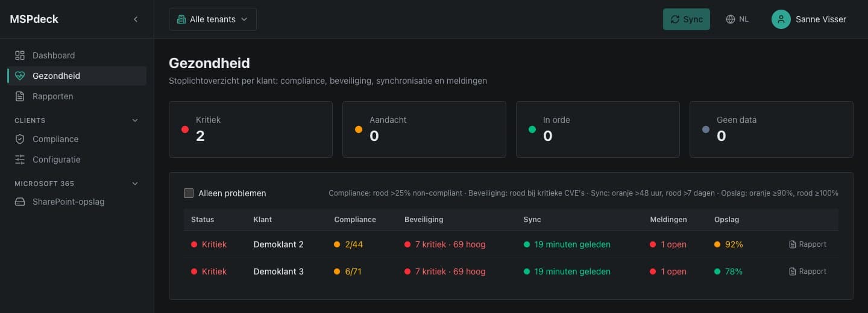Click the Sync button
Viewport: 868px width, 313px height.
coord(687,19)
